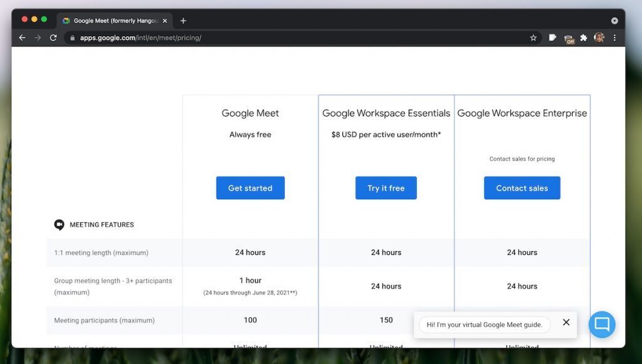Click the address bar URL field

[157, 37]
